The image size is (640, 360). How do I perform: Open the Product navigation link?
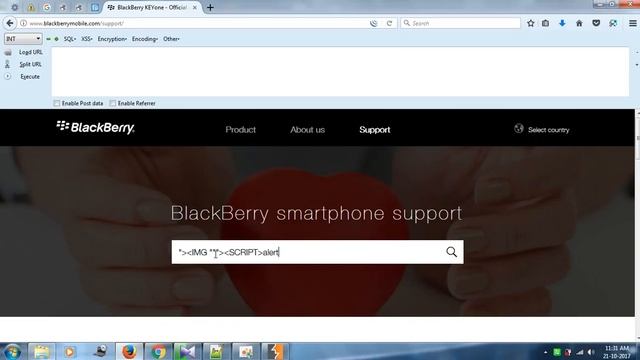tap(240, 130)
